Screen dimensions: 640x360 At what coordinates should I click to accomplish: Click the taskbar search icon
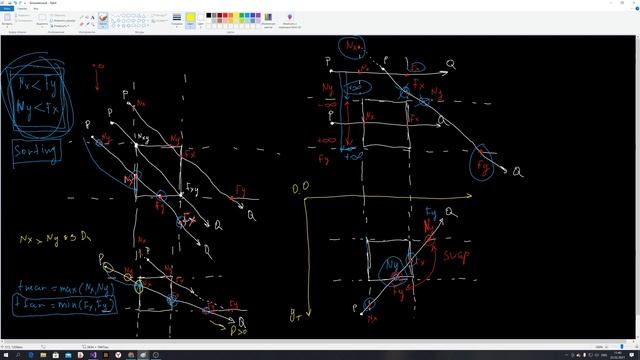pyautogui.click(x=18, y=355)
